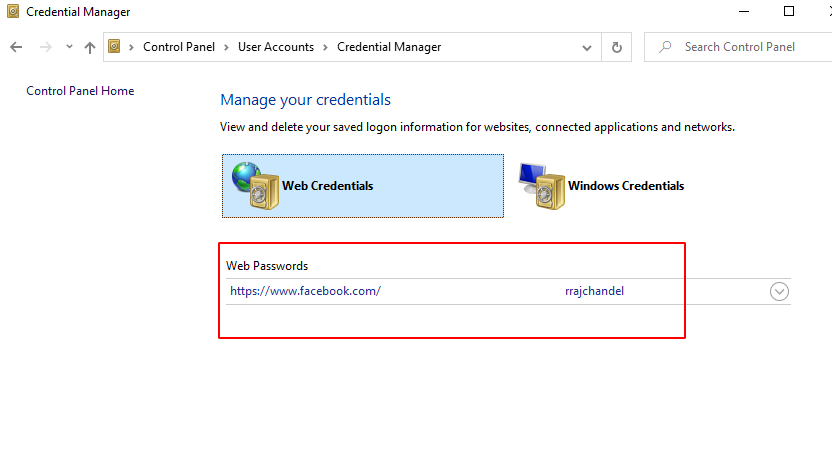Click the Windows Credentials monitor safe icon

pyautogui.click(x=542, y=186)
